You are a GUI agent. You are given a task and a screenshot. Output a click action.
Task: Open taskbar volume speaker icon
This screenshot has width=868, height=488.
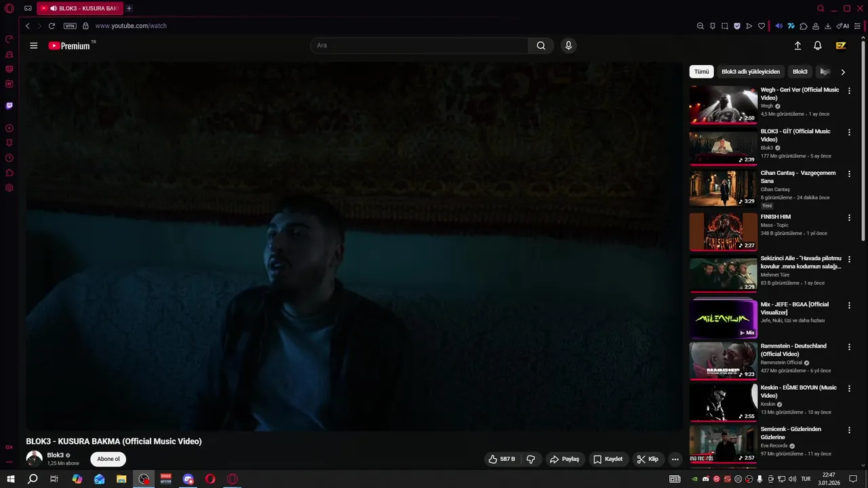coord(791,479)
